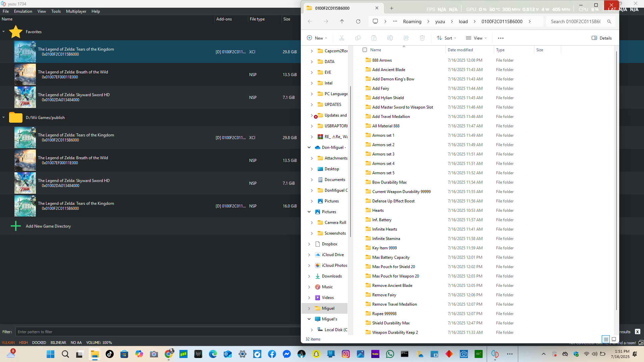Click the Favorites star icon in yuzu
The image size is (644, 362).
16,32
